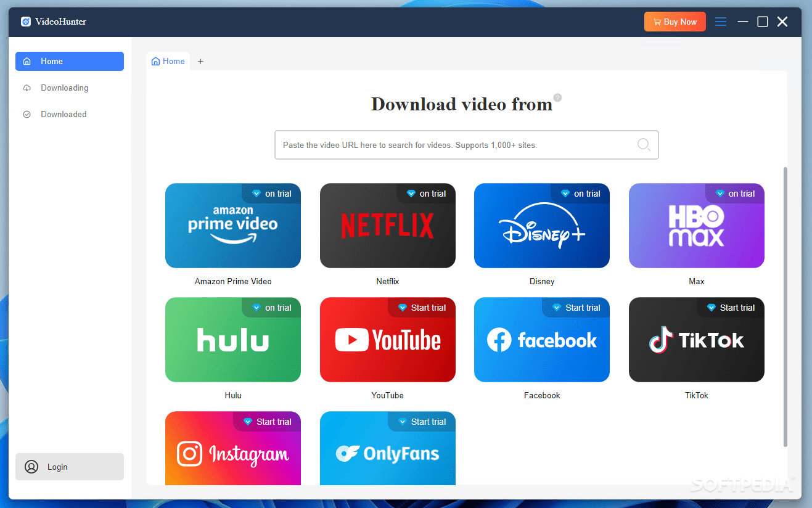This screenshot has width=812, height=508.
Task: Open the HBO Max service tile
Action: [697, 226]
